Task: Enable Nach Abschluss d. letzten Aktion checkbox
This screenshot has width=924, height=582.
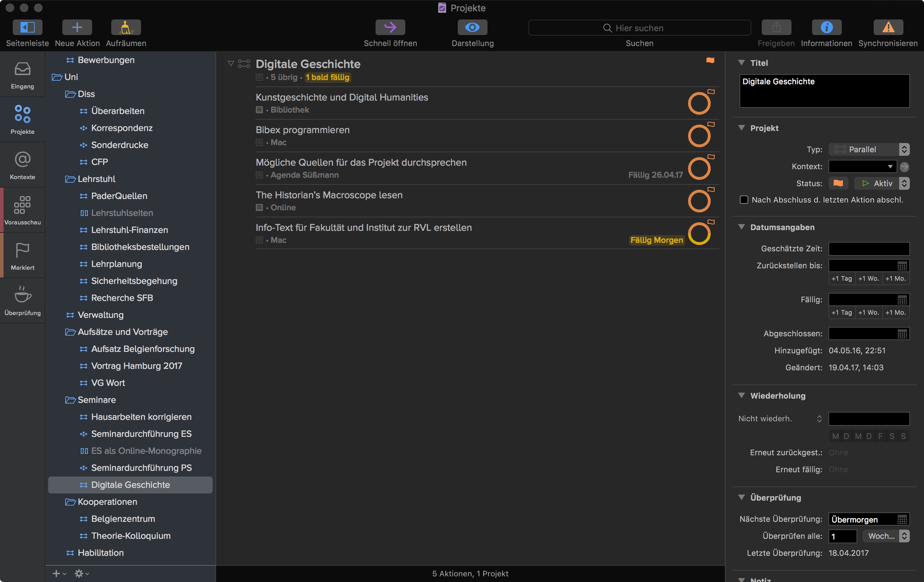Action: coord(744,200)
